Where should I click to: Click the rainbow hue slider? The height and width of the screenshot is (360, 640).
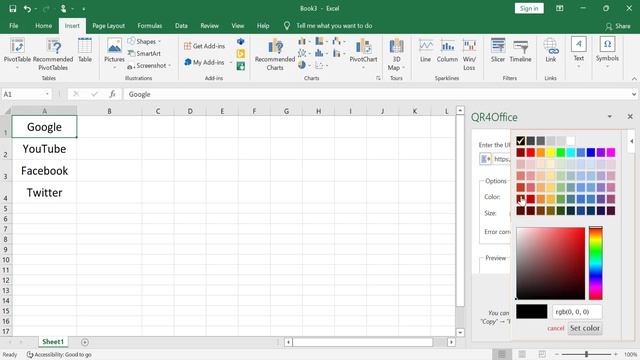pos(596,263)
